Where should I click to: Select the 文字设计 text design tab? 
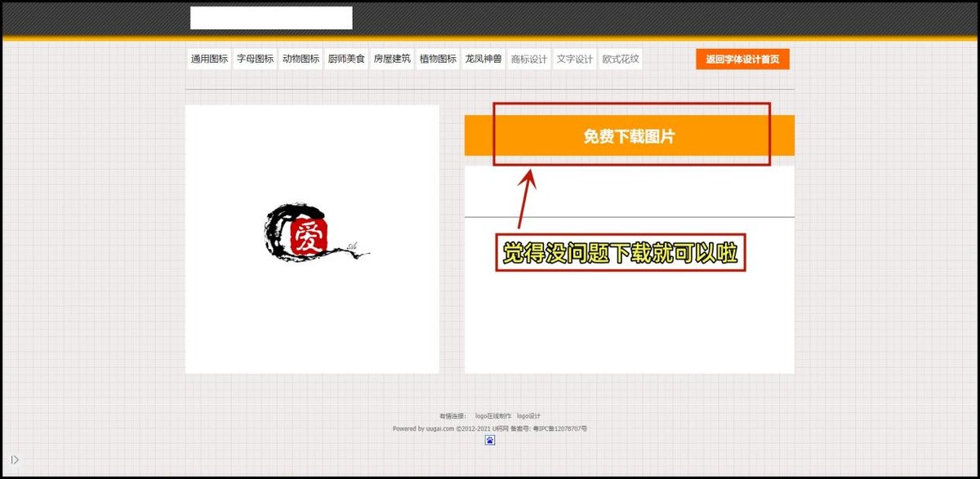coord(574,58)
